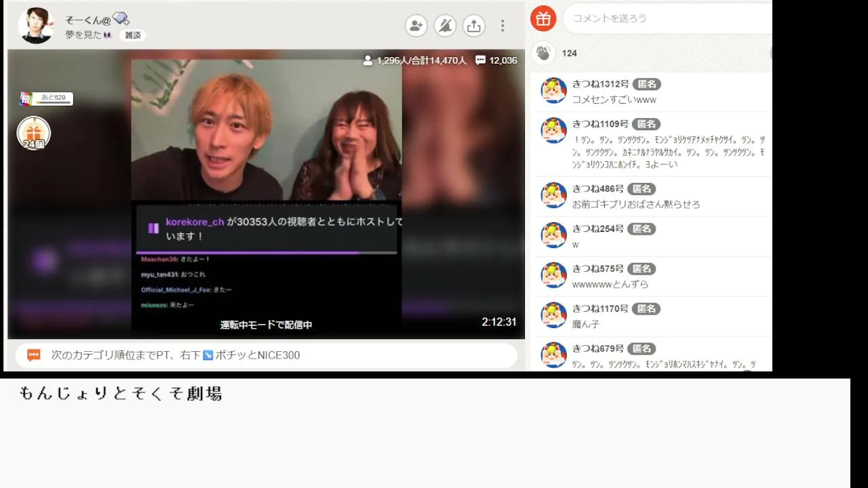This screenshot has width=868, height=488.
Task: Open きつね1109号 user avatar
Action: click(x=553, y=130)
